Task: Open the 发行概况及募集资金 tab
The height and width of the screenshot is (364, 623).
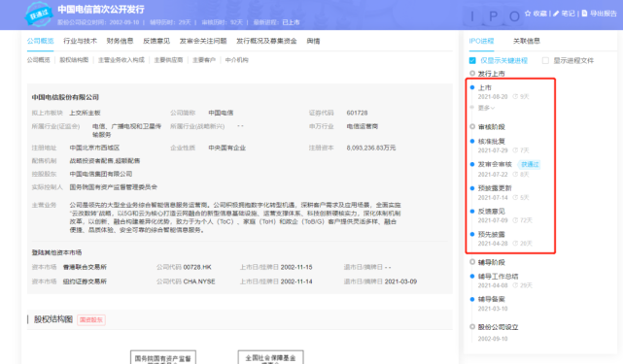Action: (266, 41)
